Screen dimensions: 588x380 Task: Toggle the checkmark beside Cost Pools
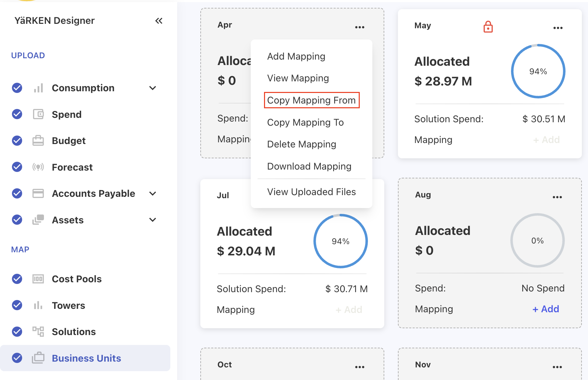click(17, 279)
